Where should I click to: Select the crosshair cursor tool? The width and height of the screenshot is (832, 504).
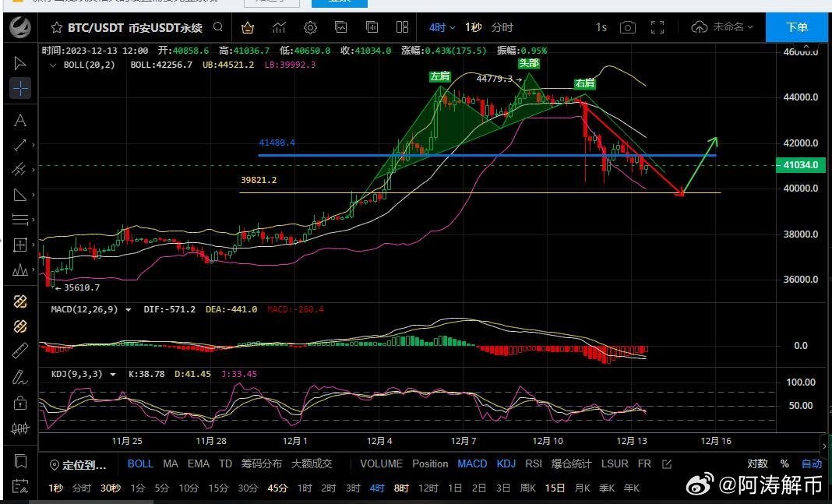click(20, 88)
